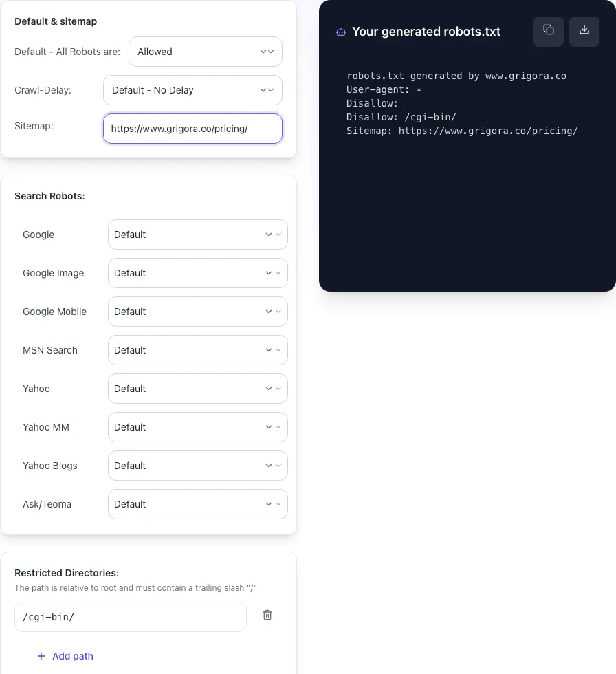Viewport: 616px width, 674px height.
Task: Click the 'User-agent: *' output line
Action: 384,89
